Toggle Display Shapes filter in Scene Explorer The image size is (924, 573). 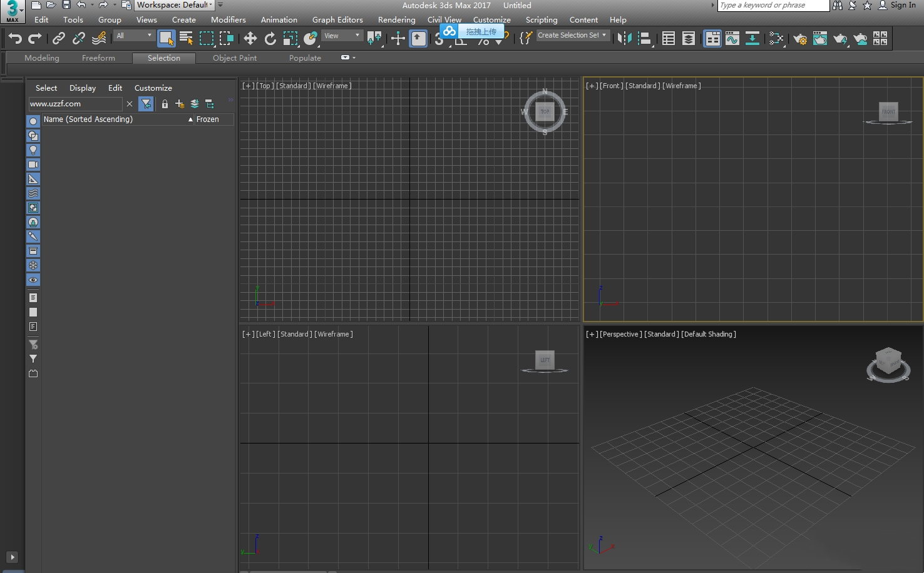pyautogui.click(x=33, y=136)
